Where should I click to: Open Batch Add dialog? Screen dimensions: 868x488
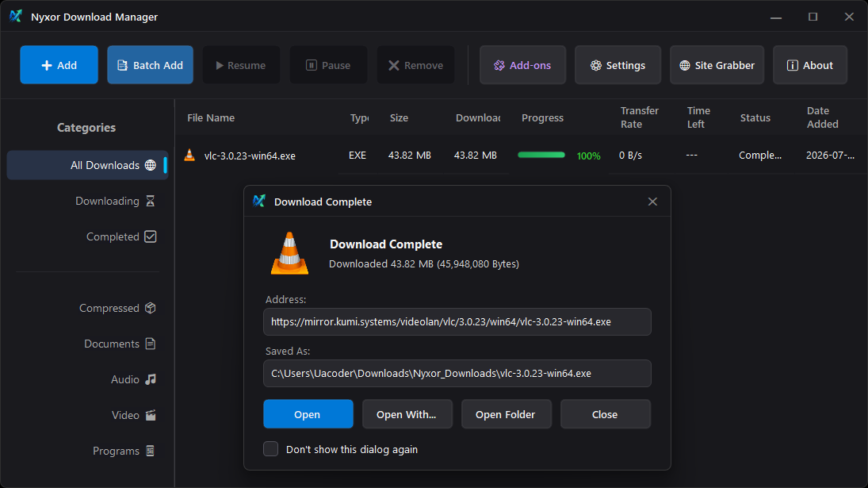tap(150, 65)
